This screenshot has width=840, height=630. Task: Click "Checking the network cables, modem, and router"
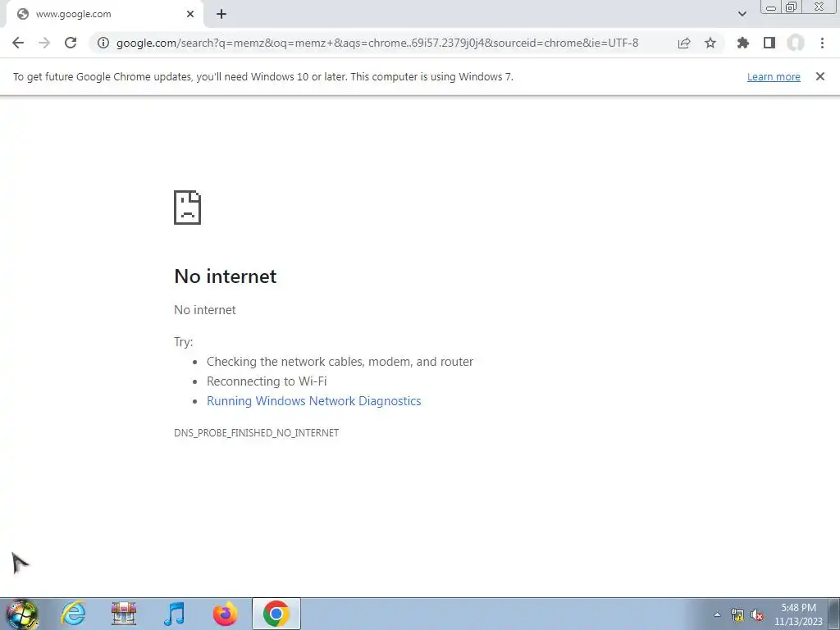(340, 362)
